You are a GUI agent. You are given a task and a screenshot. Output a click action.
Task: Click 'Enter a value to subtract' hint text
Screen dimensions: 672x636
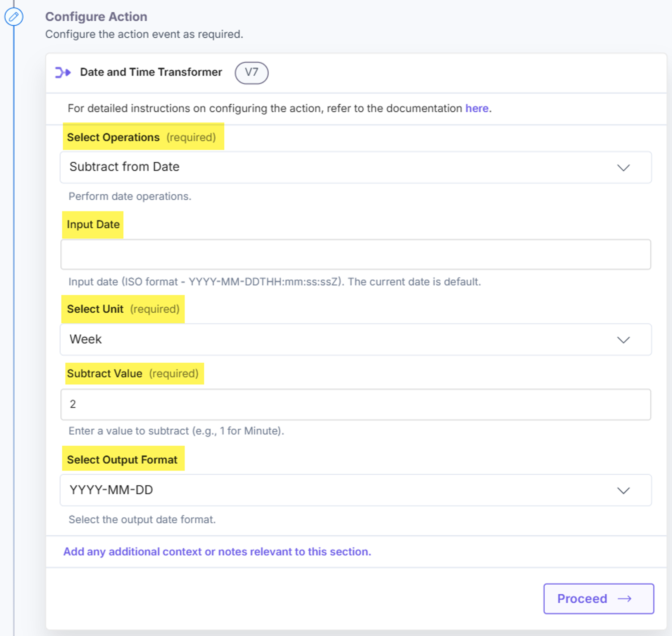pos(176,431)
